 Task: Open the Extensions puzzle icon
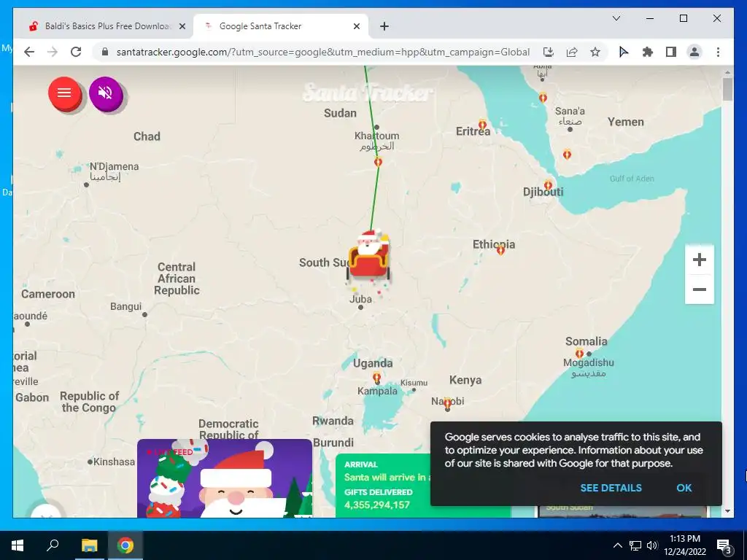coord(648,52)
